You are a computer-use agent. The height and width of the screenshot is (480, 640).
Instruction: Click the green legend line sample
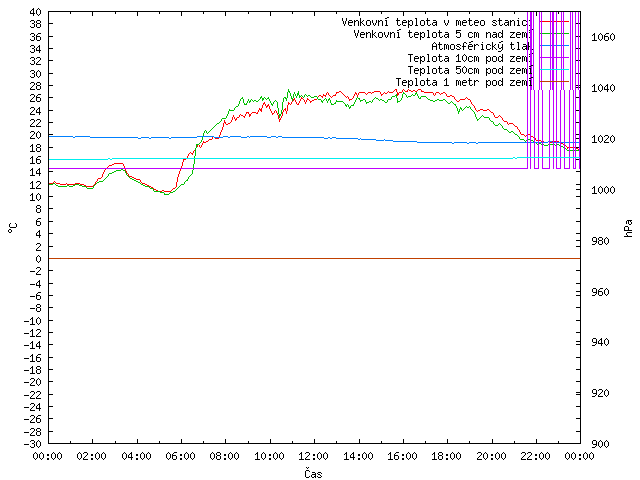coord(554,33)
